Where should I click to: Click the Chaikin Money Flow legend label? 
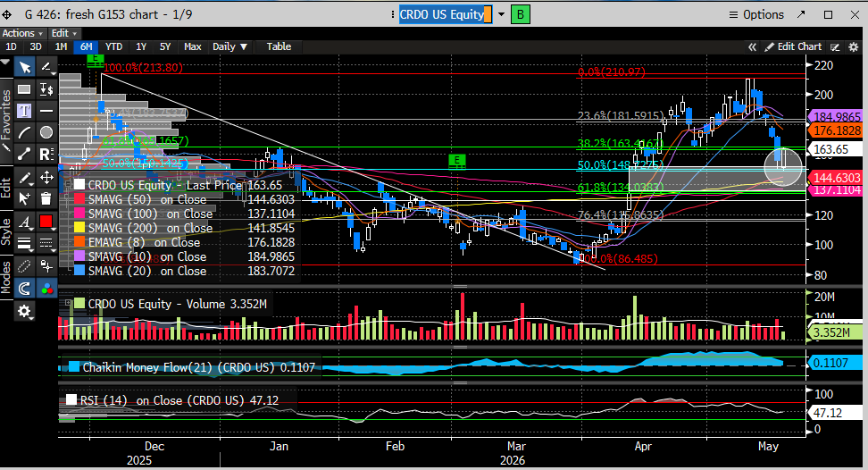(x=199, y=367)
